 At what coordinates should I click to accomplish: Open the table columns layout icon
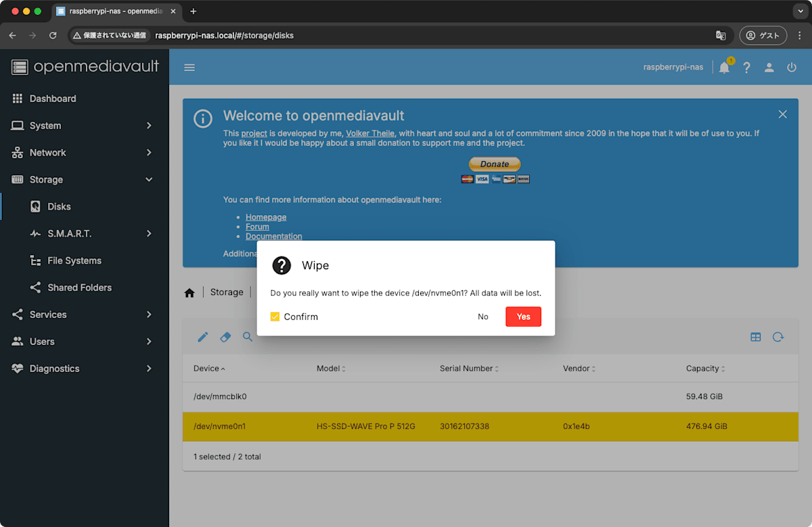(756, 337)
